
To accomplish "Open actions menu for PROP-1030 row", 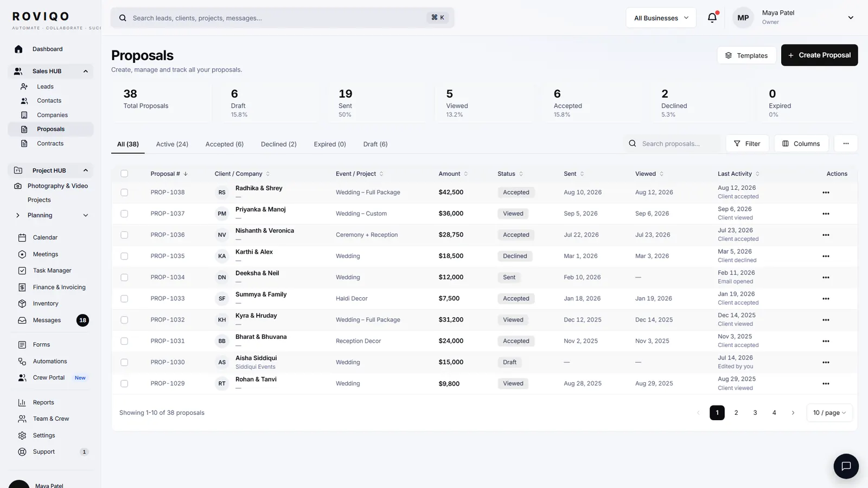I will point(826,362).
